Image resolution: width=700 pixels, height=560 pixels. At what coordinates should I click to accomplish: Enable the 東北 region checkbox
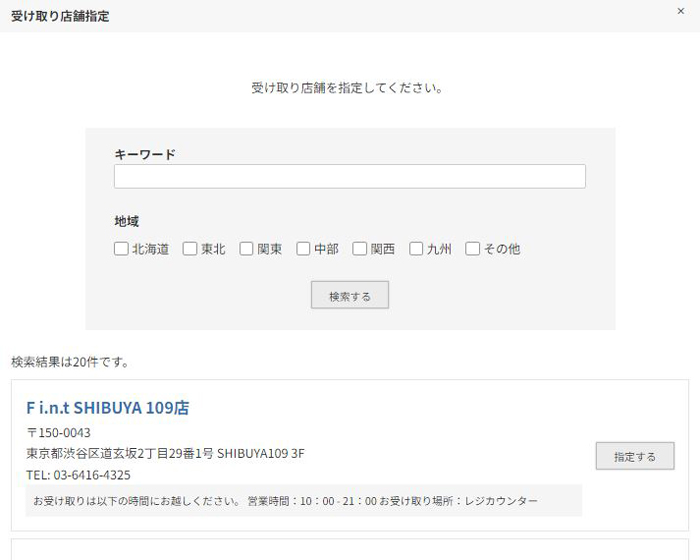click(x=190, y=249)
